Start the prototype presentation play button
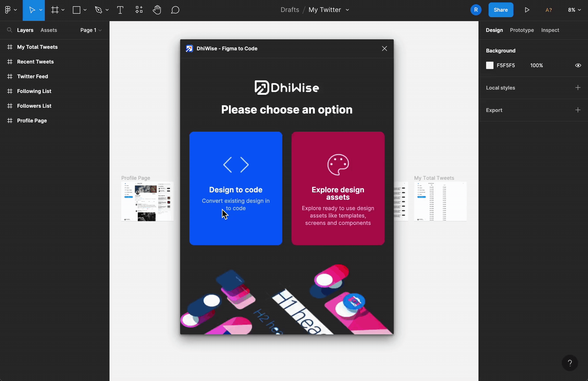588x381 pixels. tap(527, 10)
